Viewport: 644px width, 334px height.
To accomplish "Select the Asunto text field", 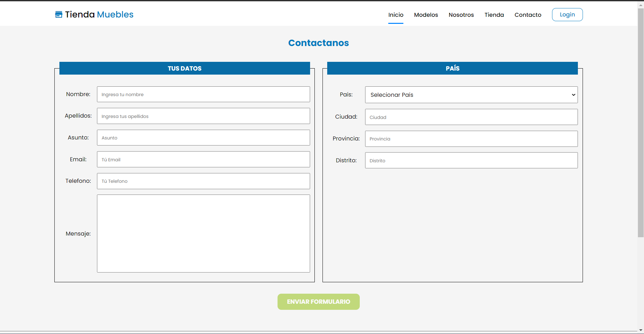I will click(203, 138).
